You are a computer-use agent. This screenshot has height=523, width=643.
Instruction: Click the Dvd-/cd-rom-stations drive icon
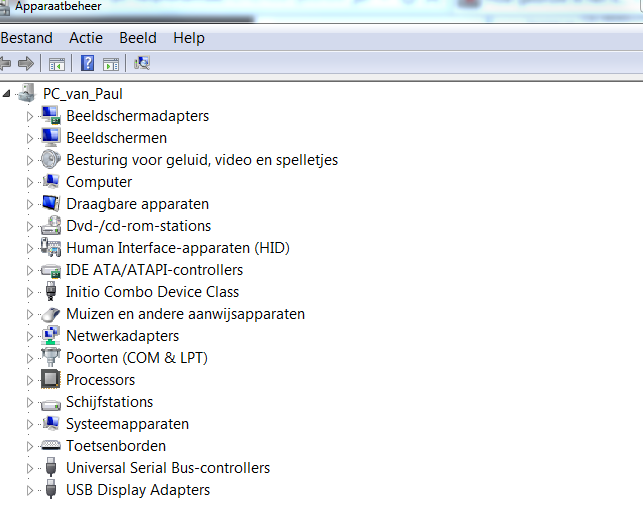tap(51, 225)
